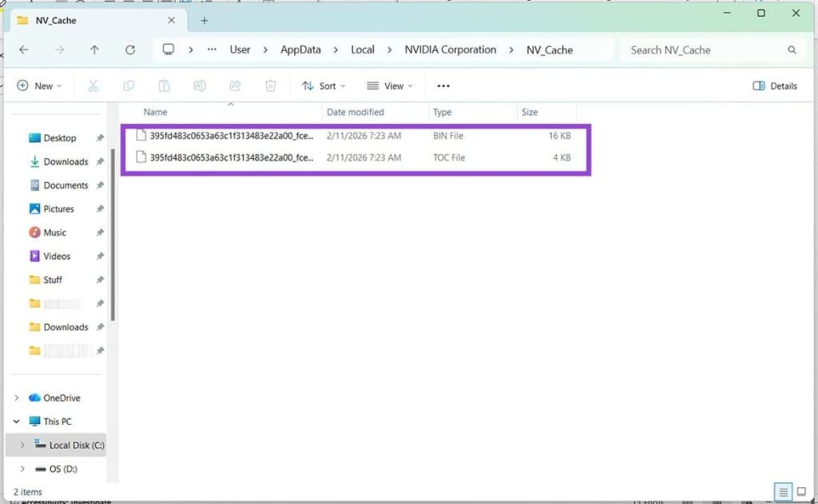
Task: Click the Cut scissors icon
Action: 93,86
